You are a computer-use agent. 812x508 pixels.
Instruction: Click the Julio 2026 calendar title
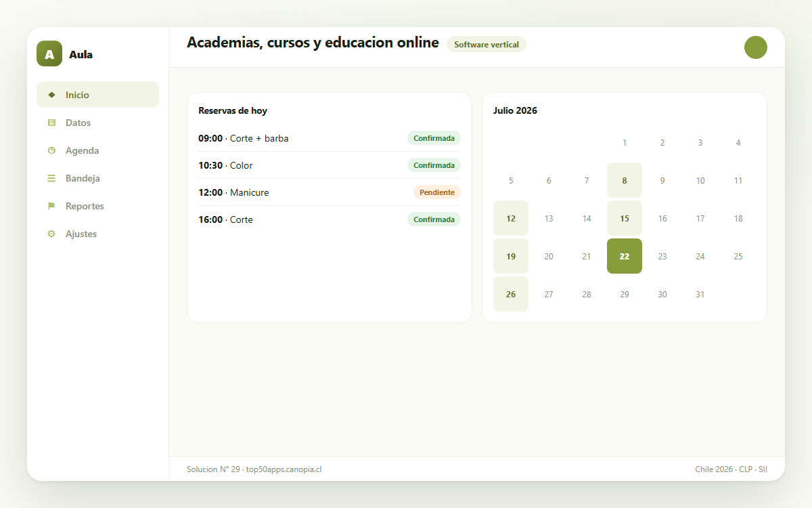[515, 110]
